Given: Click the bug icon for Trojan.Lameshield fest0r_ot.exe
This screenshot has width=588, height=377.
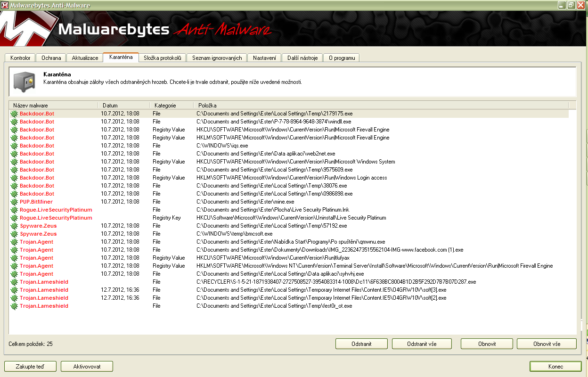Looking at the screenshot, I should (x=14, y=306).
